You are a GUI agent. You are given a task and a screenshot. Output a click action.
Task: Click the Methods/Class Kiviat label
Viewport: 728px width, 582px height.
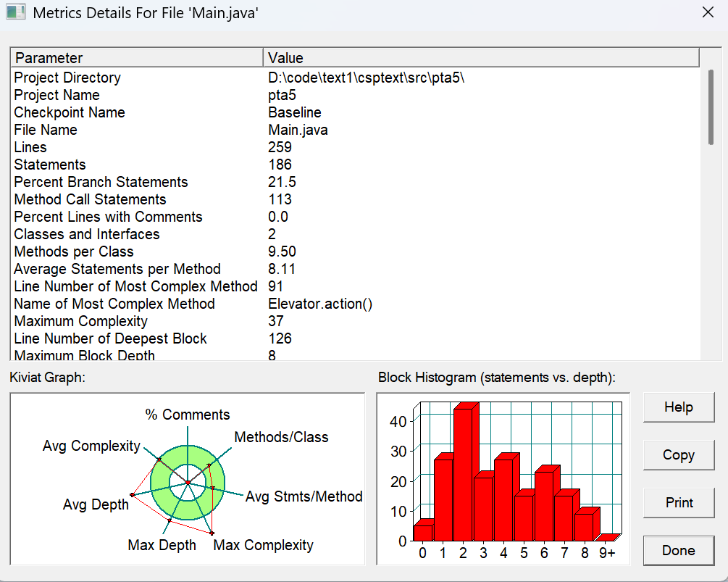tap(281, 437)
